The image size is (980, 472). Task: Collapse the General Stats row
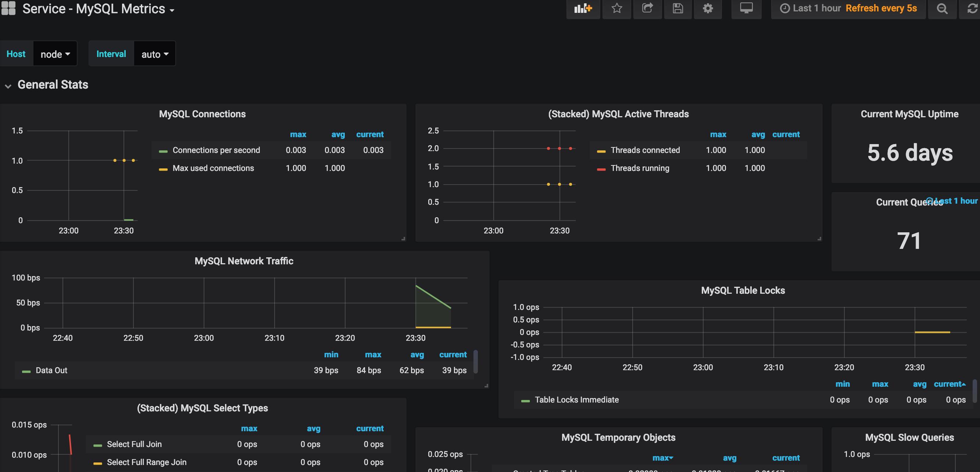tap(53, 85)
